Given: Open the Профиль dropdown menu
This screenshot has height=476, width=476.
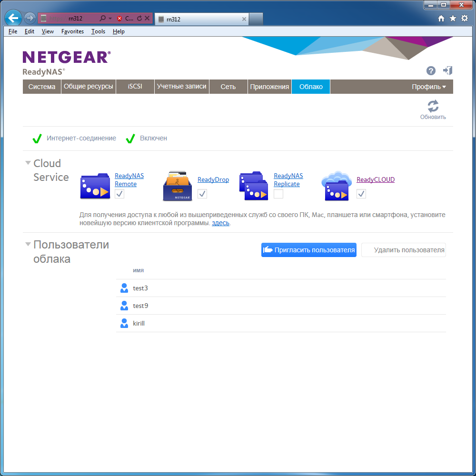Looking at the screenshot, I should click(x=429, y=87).
